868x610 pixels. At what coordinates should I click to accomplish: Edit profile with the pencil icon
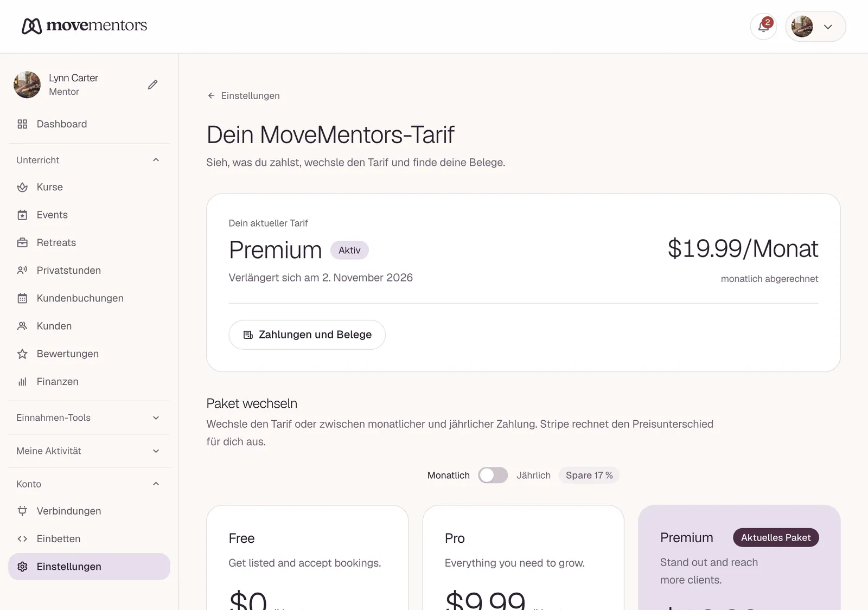153,85
